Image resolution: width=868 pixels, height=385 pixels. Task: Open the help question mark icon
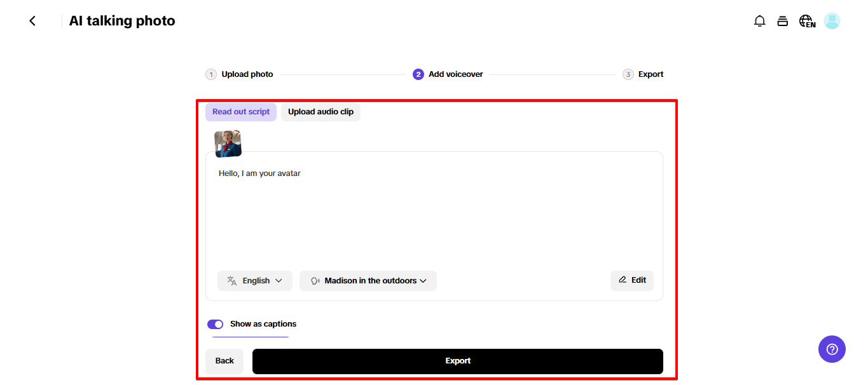tap(832, 349)
